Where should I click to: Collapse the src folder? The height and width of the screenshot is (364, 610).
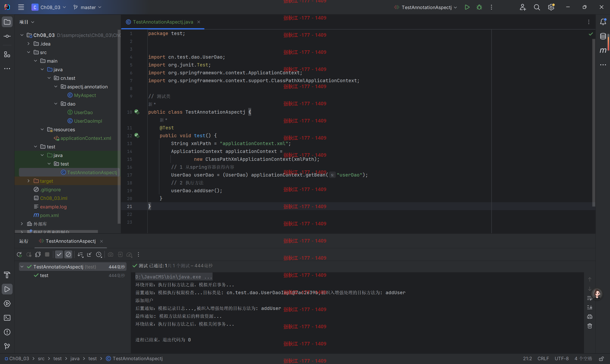point(28,52)
